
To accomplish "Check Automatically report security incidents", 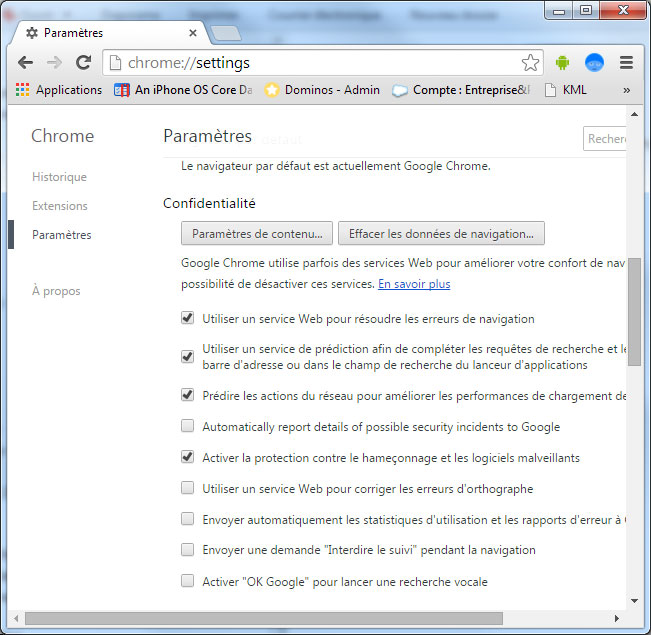I will point(187,426).
